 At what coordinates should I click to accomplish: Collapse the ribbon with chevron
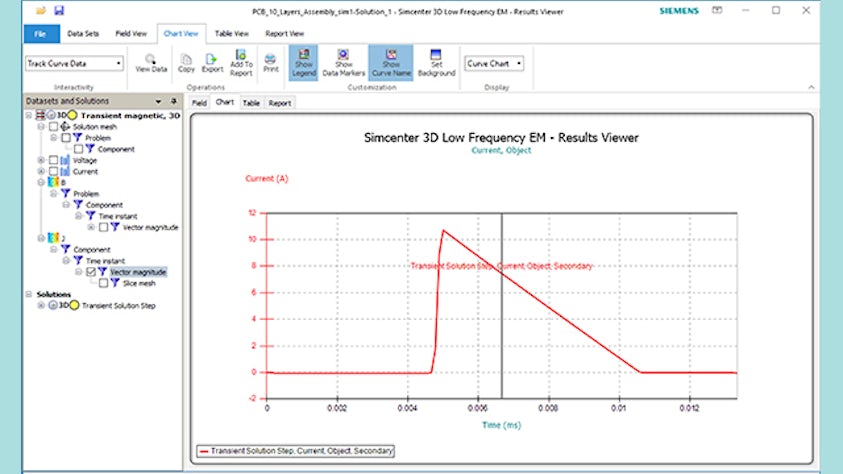click(811, 87)
